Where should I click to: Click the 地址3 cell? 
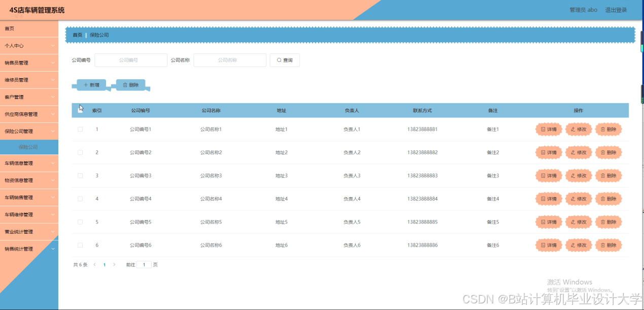click(x=282, y=175)
